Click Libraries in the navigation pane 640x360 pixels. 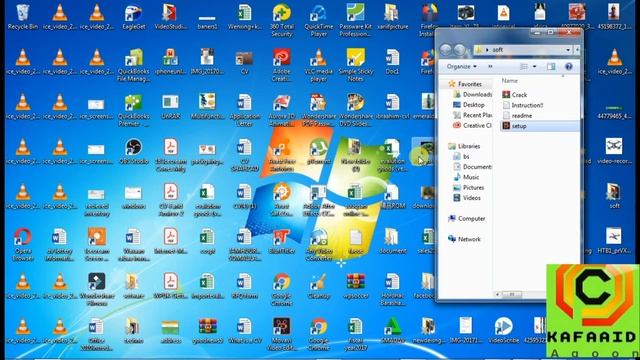pyautogui.click(x=464, y=146)
